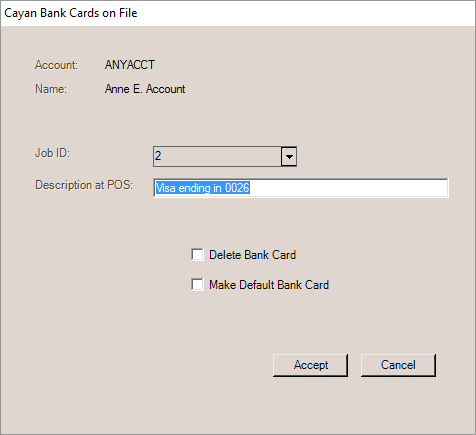Click the Job ID label

coord(52,153)
